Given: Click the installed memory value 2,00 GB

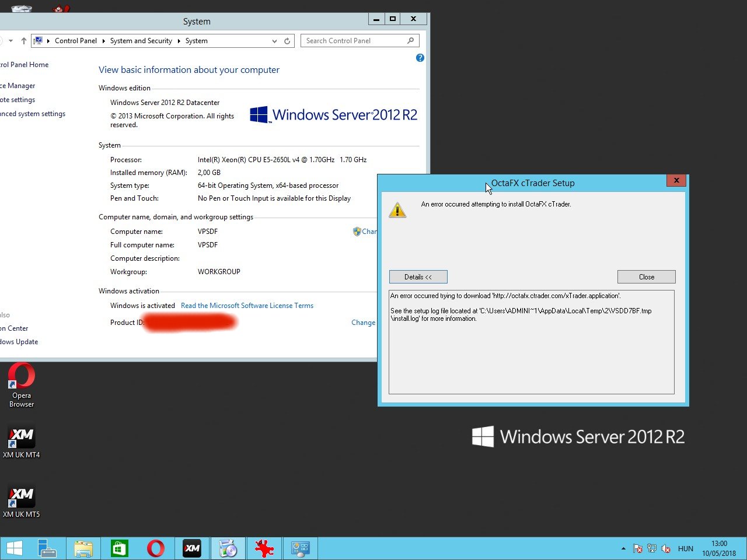Looking at the screenshot, I should click(x=209, y=173).
